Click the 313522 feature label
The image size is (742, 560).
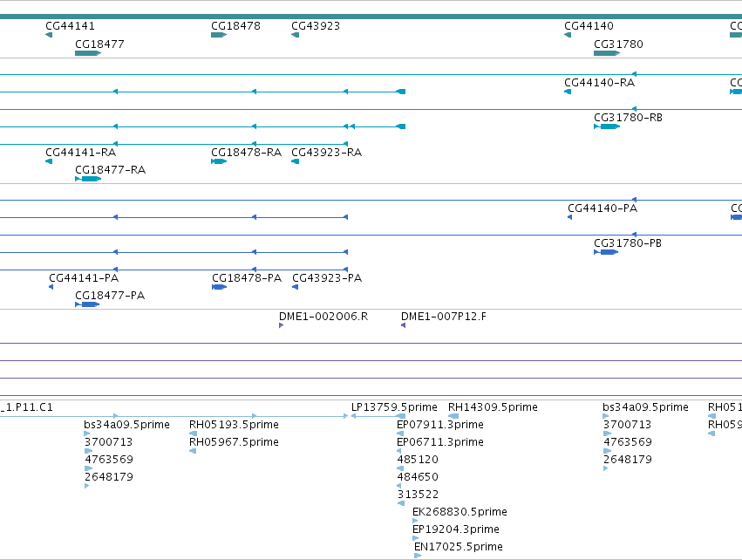(418, 495)
